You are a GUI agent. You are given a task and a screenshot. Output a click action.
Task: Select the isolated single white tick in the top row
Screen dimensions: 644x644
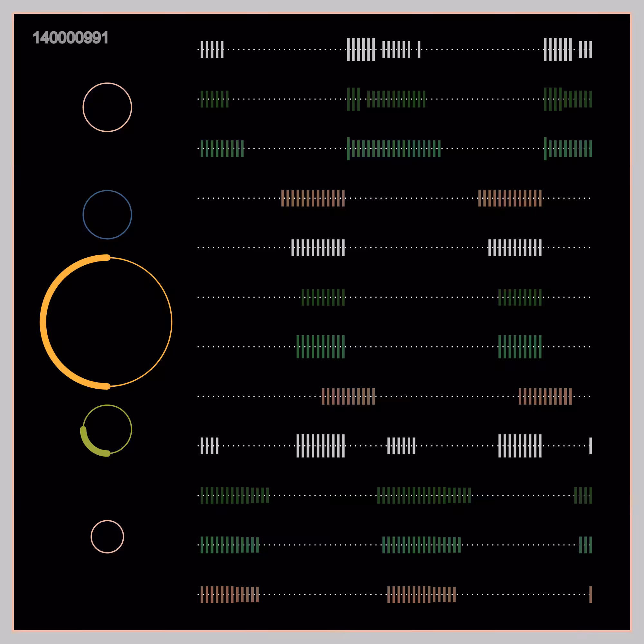[419, 50]
